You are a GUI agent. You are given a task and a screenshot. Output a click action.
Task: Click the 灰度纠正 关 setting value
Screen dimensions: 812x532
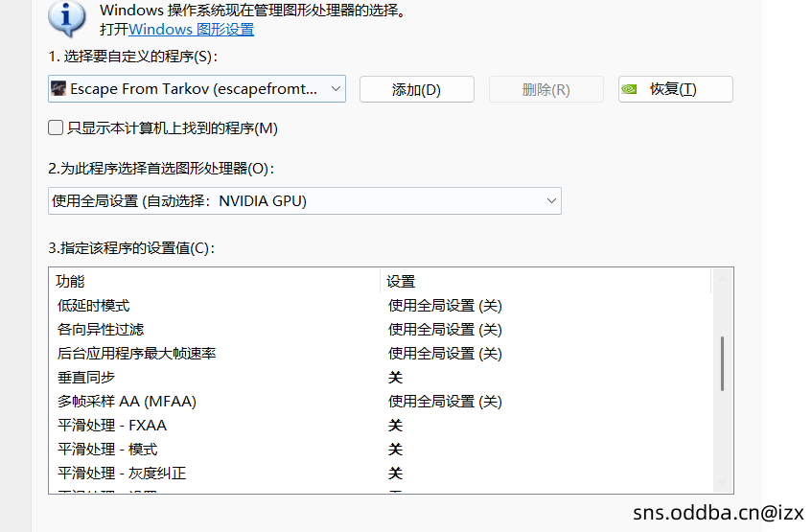pos(395,473)
